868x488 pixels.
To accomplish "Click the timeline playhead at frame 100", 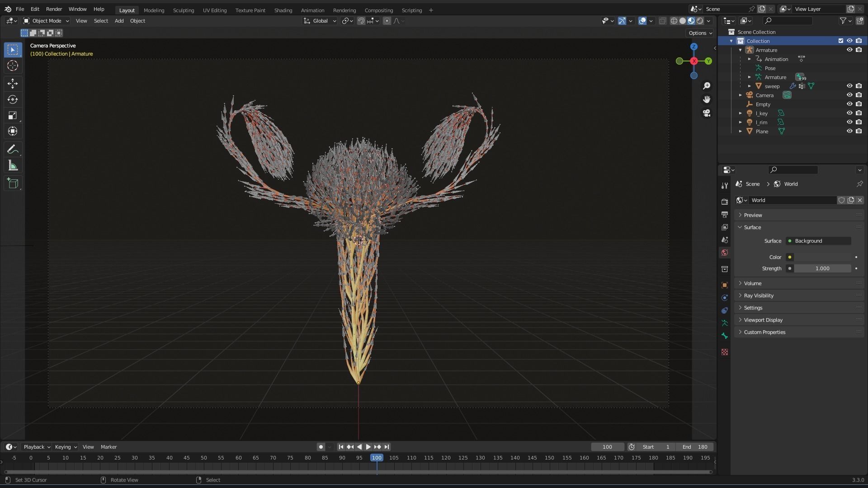I will pyautogui.click(x=377, y=458).
